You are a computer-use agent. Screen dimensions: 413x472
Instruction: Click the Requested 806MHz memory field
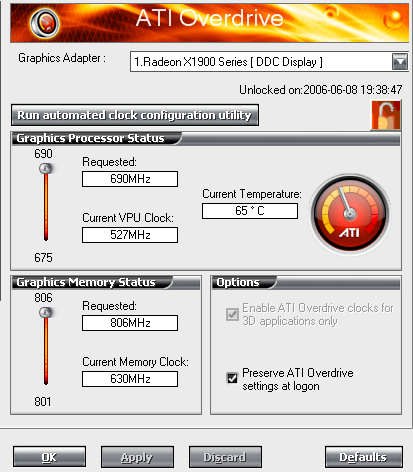[x=130, y=323]
